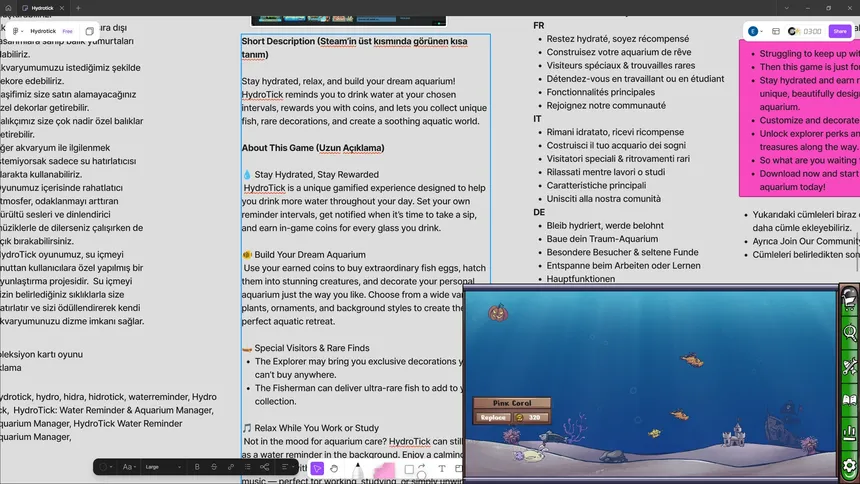Click 'Baue dein Traum-Aquarium' bullet
The width and height of the screenshot is (860, 484).
pos(602,239)
